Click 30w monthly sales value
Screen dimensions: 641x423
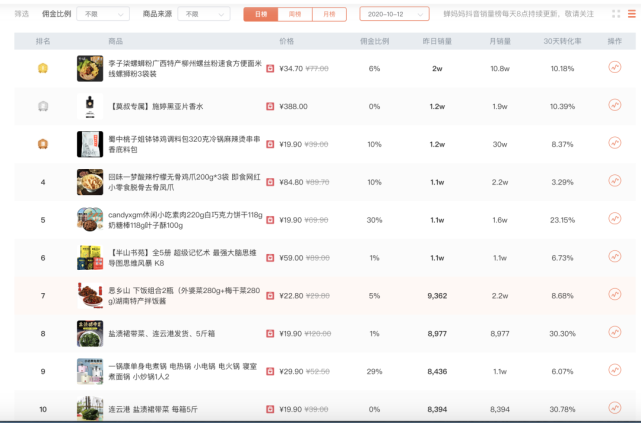coord(500,144)
